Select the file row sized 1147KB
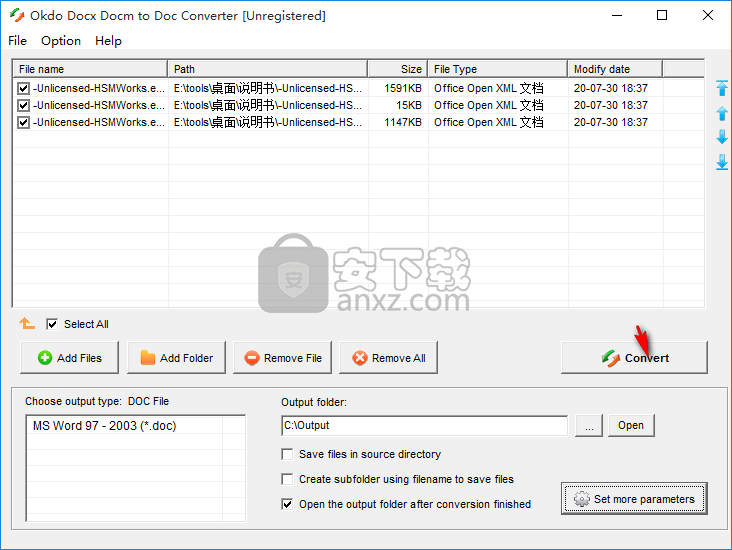Viewport: 732px width, 550px height. pyautogui.click(x=359, y=122)
